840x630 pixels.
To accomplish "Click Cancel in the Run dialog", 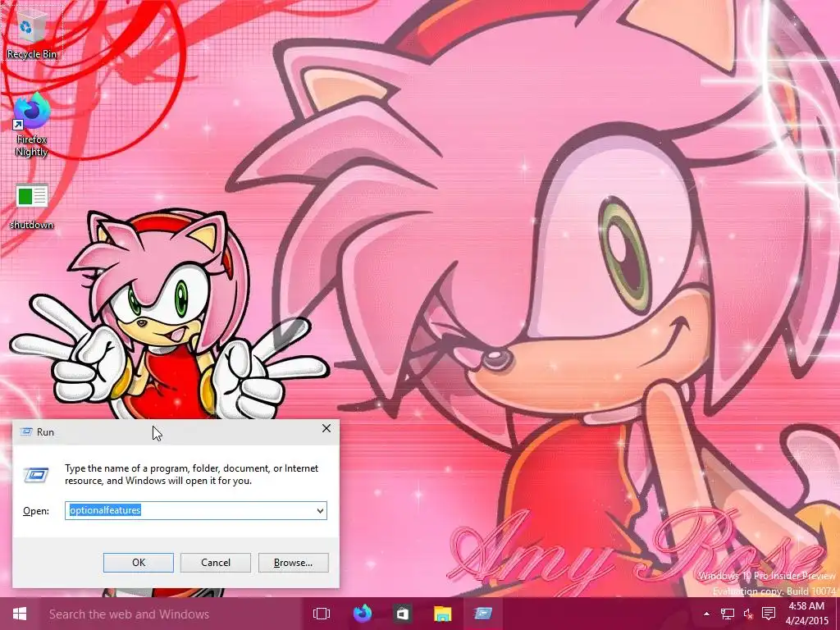I will click(x=216, y=563).
